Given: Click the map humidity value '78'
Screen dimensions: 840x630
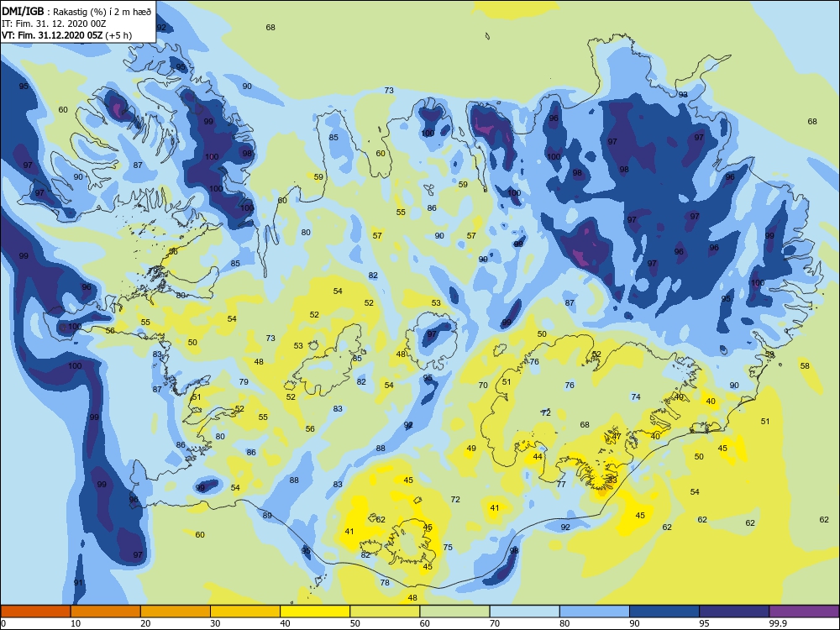Looking at the screenshot, I should tap(385, 583).
